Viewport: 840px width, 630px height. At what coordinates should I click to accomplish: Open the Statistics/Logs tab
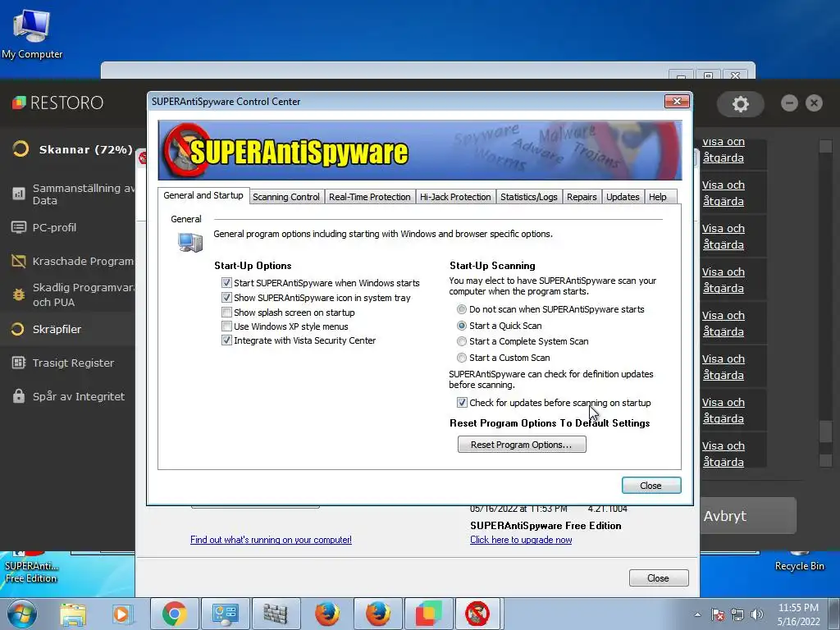529,197
